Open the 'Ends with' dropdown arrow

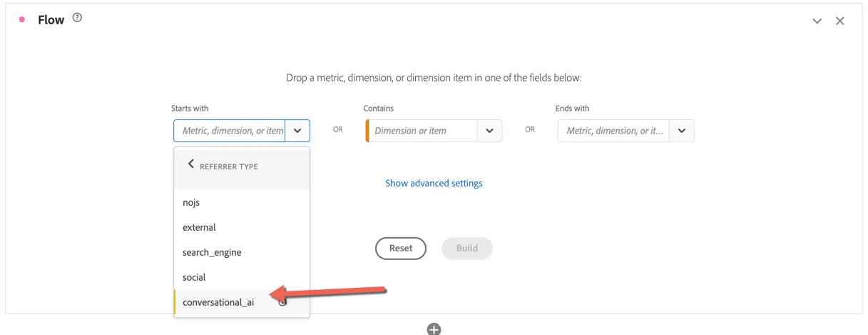click(682, 131)
